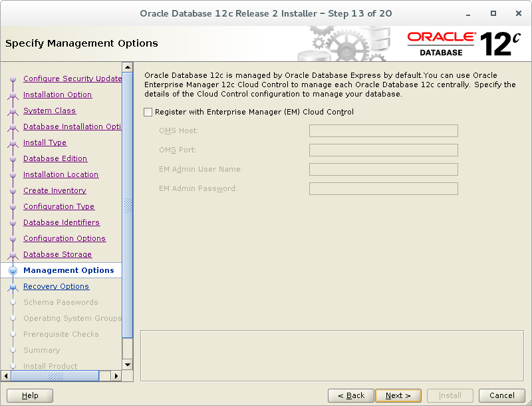Click the Management Options step bullet icon
This screenshot has height=406, width=532.
(13, 270)
